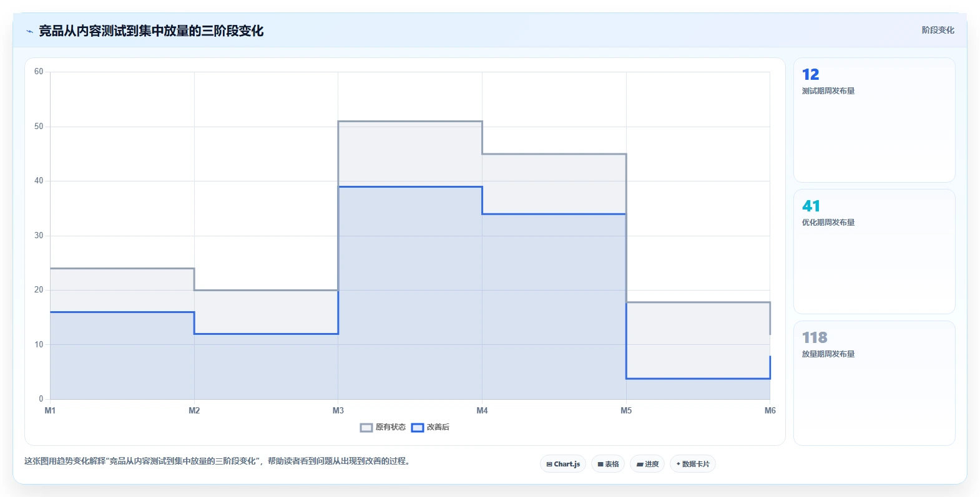This screenshot has height=497, width=980.
Task: Click the progress icon in 进度 tag
Action: 640,465
